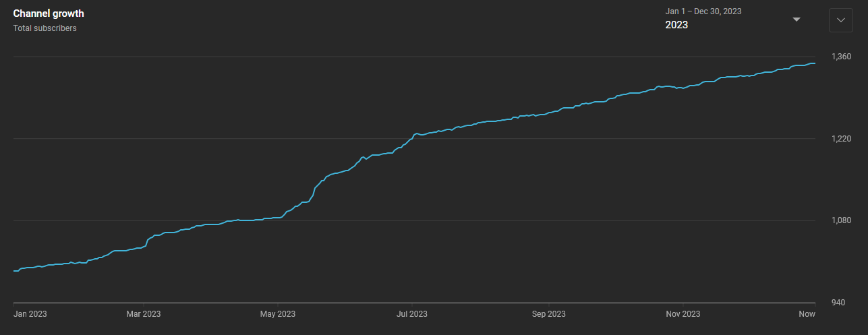
Task: Click the May 2023 axis label
Action: 278,314
